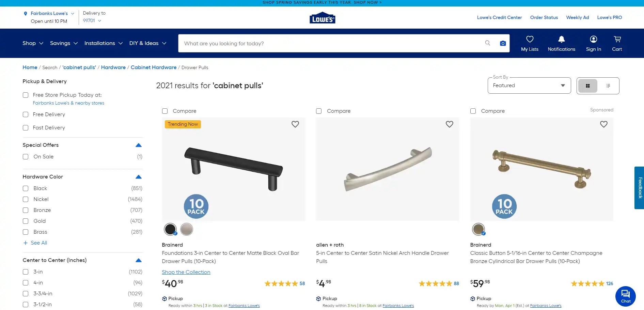Check Compare for the Brainerd Foundations pulls
Viewport: 644px width, 310px height.
(165, 111)
